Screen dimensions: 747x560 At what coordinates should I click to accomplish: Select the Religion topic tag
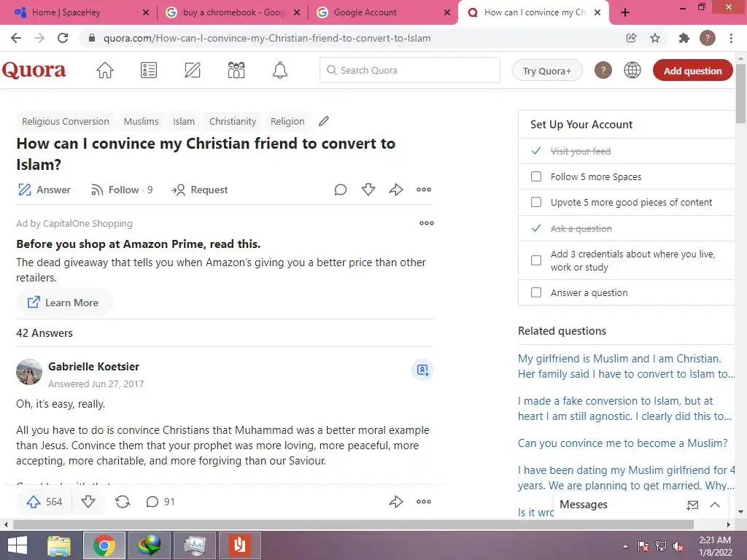pos(287,122)
